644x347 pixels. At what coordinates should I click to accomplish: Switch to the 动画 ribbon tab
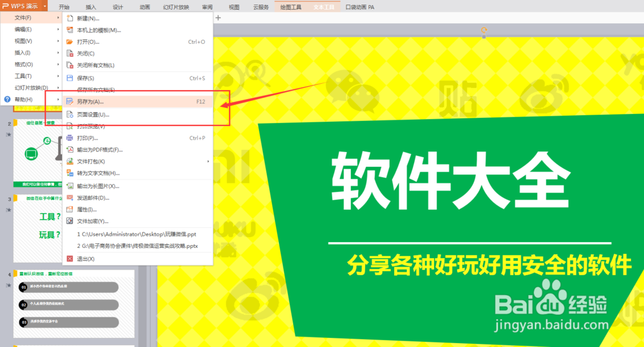point(144,7)
